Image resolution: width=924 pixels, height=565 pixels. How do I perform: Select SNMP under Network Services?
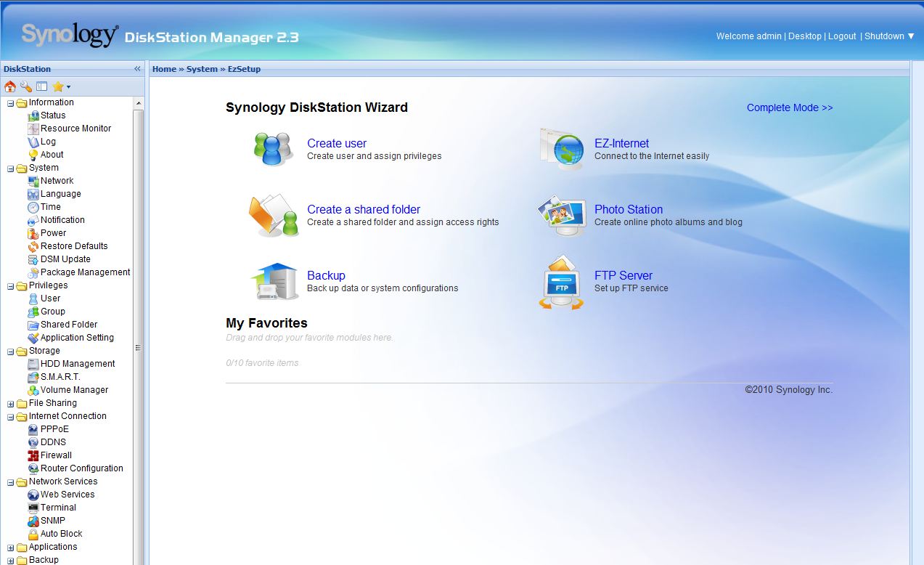53,521
